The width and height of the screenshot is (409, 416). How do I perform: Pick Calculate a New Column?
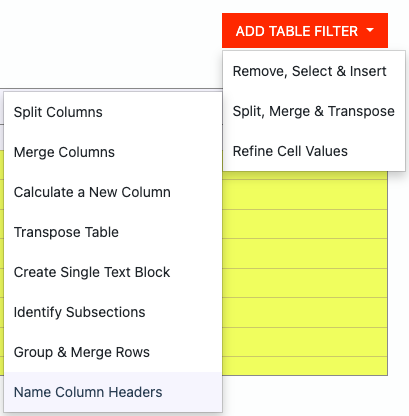[113, 192]
